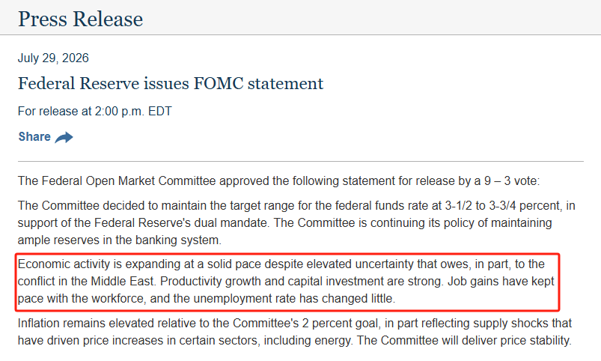Viewport: 601px width, 361px height.
Task: Click the 3-1/2 to 3-3/4 percent rate text
Action: 503,206
